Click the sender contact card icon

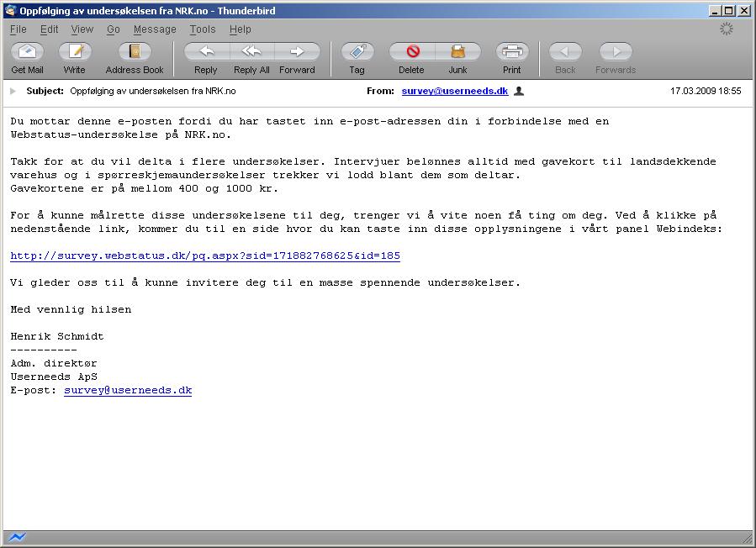[x=519, y=91]
